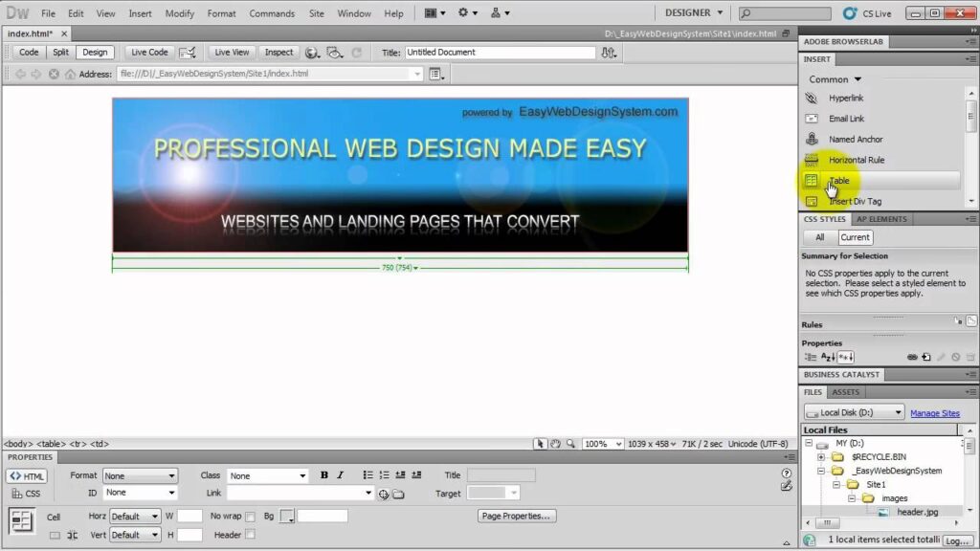Apply italic formatting in Properties panel
Viewport: 980px width, 551px height.
point(340,475)
